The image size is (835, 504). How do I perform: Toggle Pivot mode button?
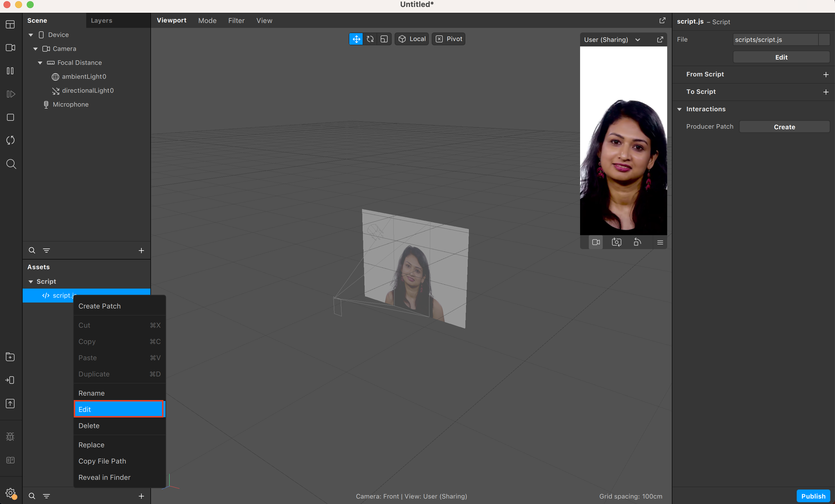pyautogui.click(x=448, y=39)
